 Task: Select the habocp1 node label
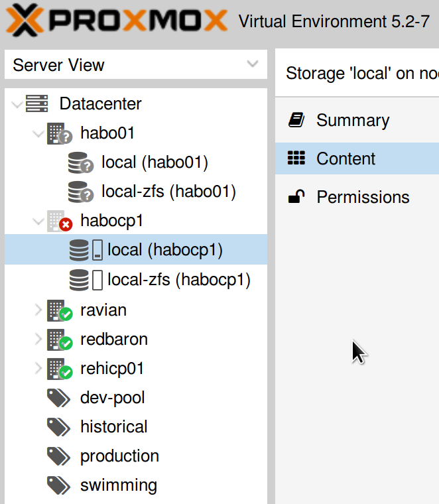pos(111,221)
